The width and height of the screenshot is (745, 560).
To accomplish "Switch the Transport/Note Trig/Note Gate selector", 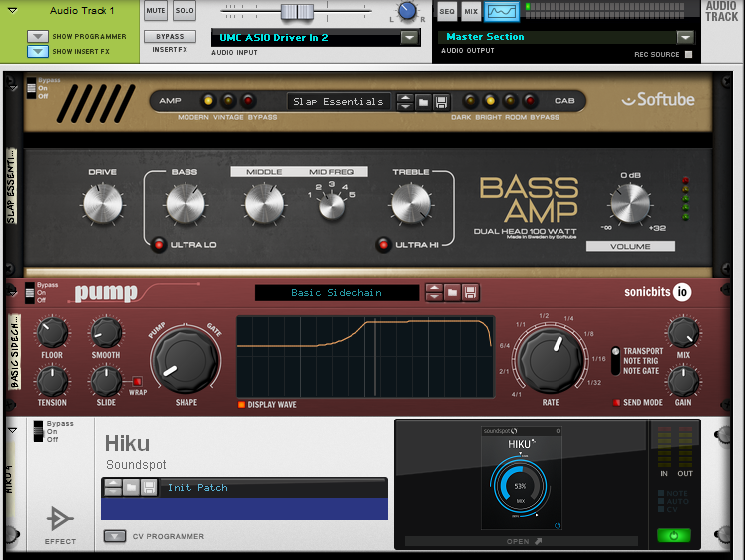I will click(615, 360).
